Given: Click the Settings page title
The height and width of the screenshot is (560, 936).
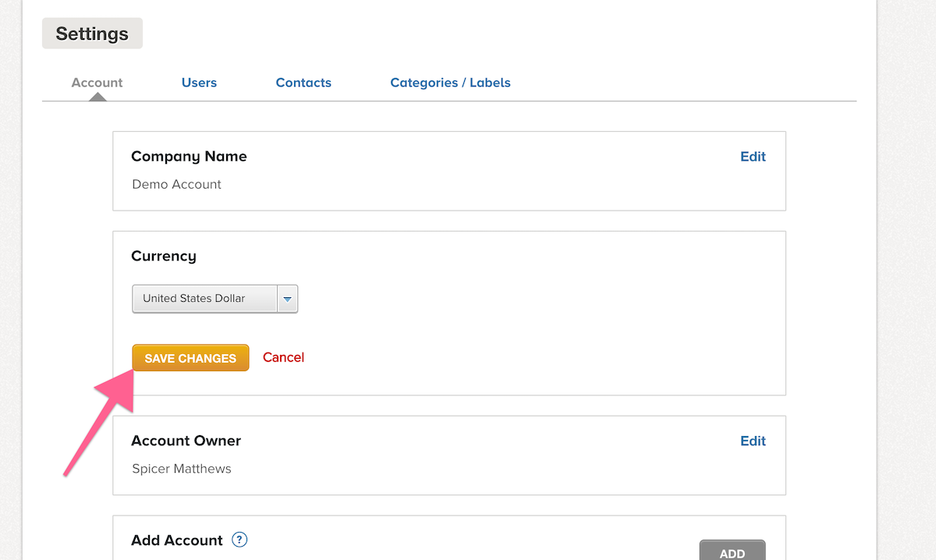Looking at the screenshot, I should pyautogui.click(x=92, y=34).
